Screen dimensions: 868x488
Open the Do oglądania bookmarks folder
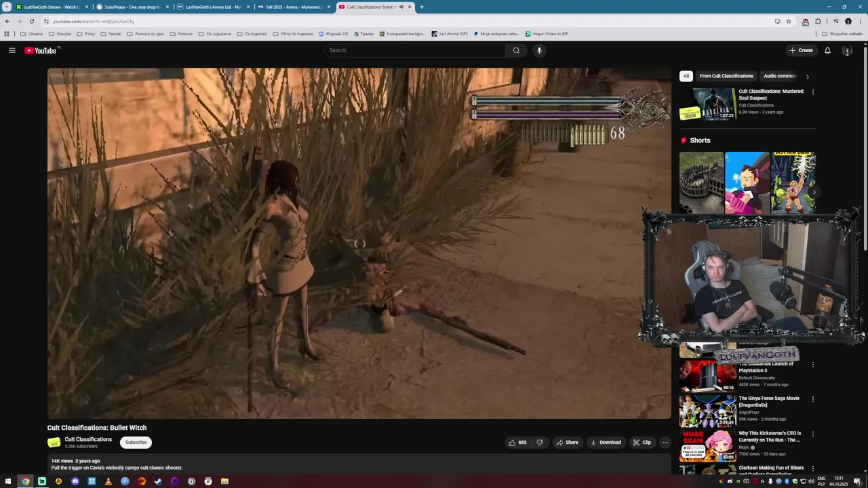point(214,33)
